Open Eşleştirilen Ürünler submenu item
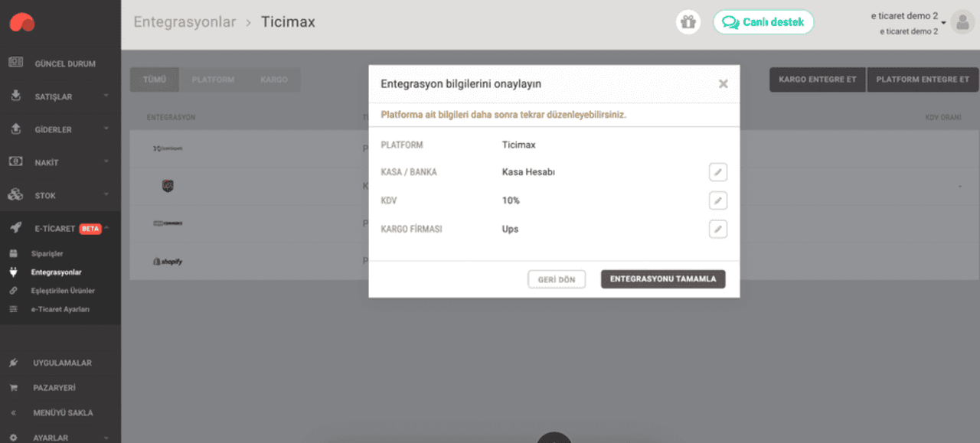Image resolution: width=980 pixels, height=443 pixels. tap(63, 291)
